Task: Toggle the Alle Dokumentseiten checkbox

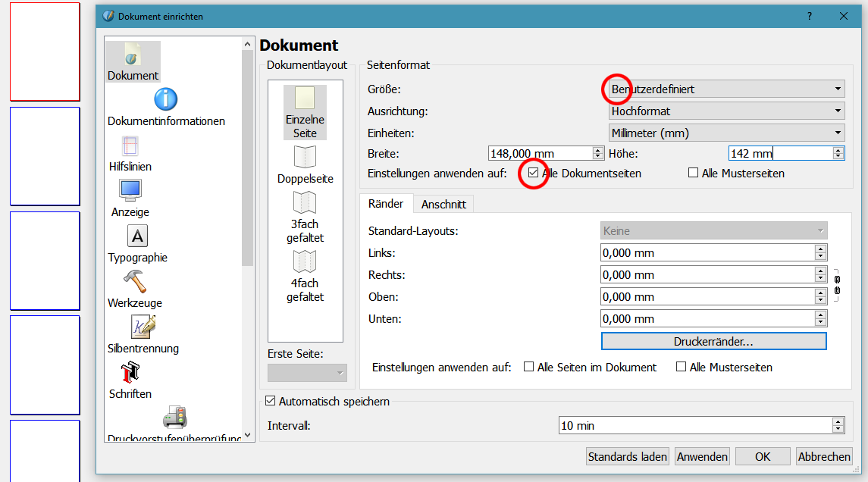Action: point(534,174)
